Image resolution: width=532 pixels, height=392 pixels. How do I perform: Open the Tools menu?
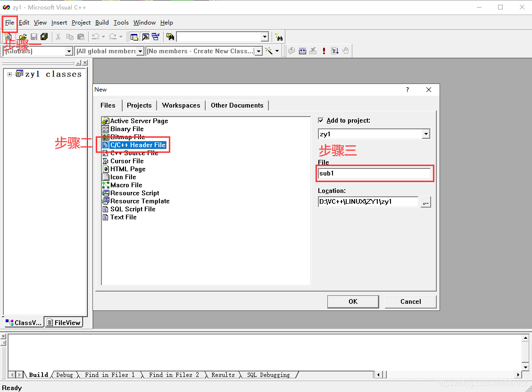pos(121,23)
